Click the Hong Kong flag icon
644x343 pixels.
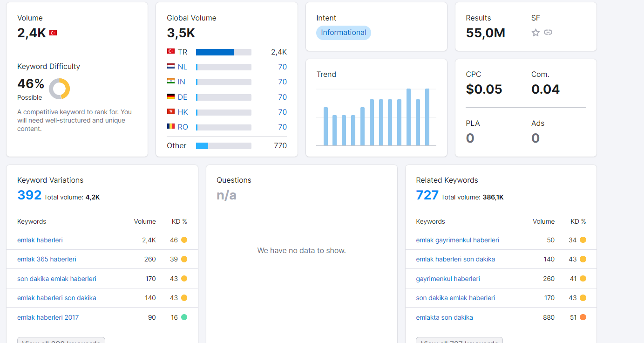click(x=171, y=112)
